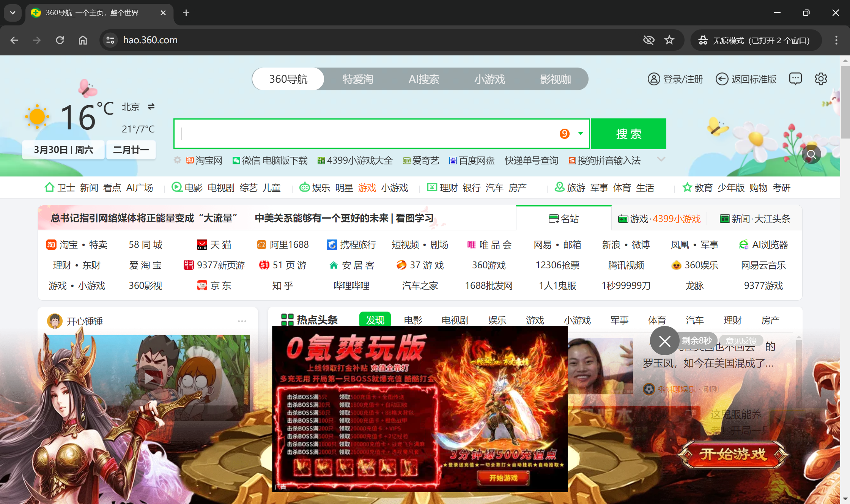Open 京东 site link
Screen dimensions: 850x504
(x=214, y=285)
